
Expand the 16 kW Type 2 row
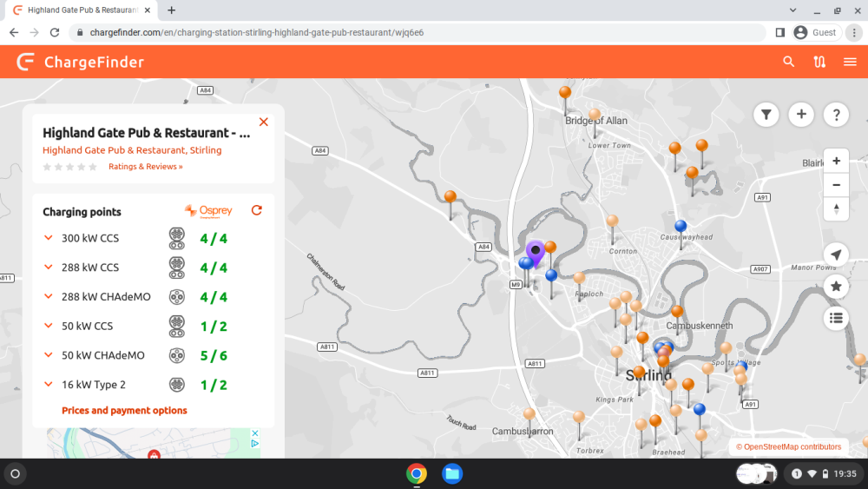[x=48, y=384]
